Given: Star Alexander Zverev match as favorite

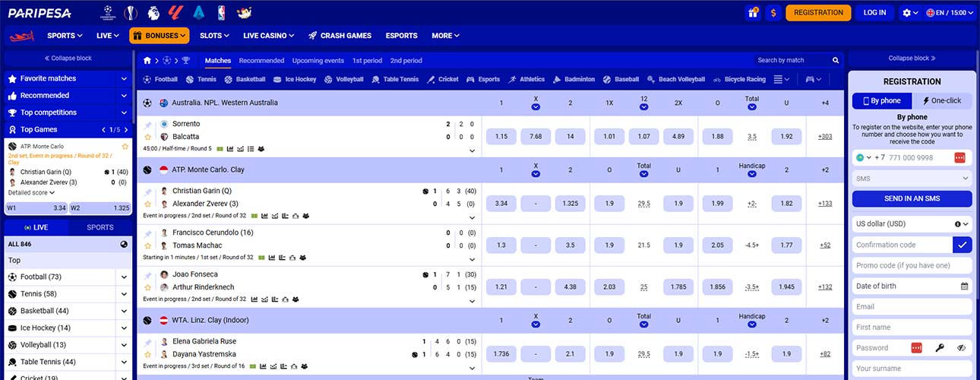Looking at the screenshot, I should coord(147,204).
